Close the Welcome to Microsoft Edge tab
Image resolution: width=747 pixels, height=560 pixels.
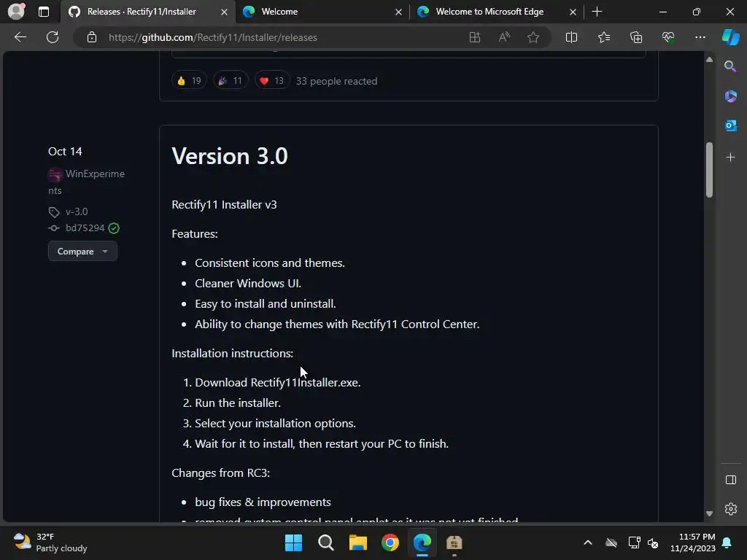573,12
